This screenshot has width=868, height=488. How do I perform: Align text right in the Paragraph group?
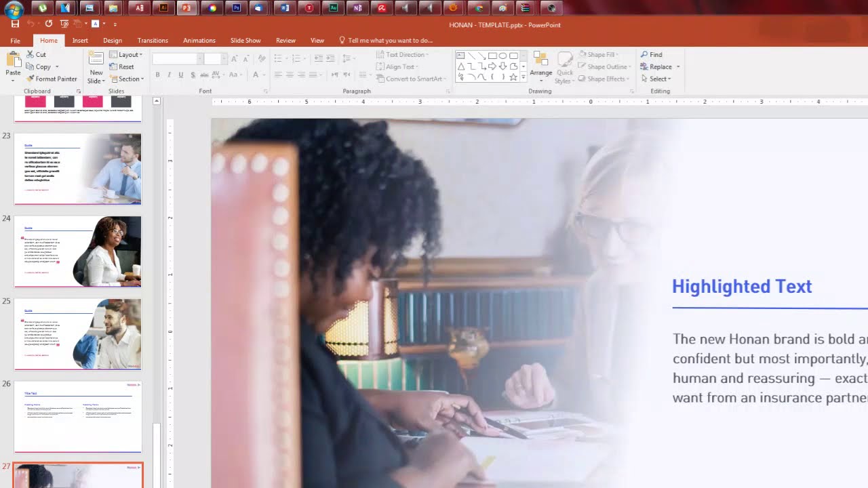click(x=302, y=75)
